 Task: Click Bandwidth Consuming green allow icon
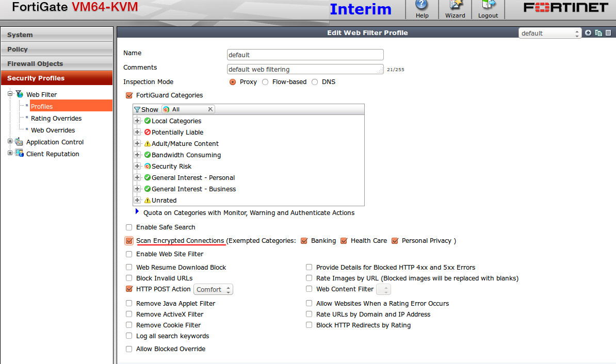tap(148, 155)
